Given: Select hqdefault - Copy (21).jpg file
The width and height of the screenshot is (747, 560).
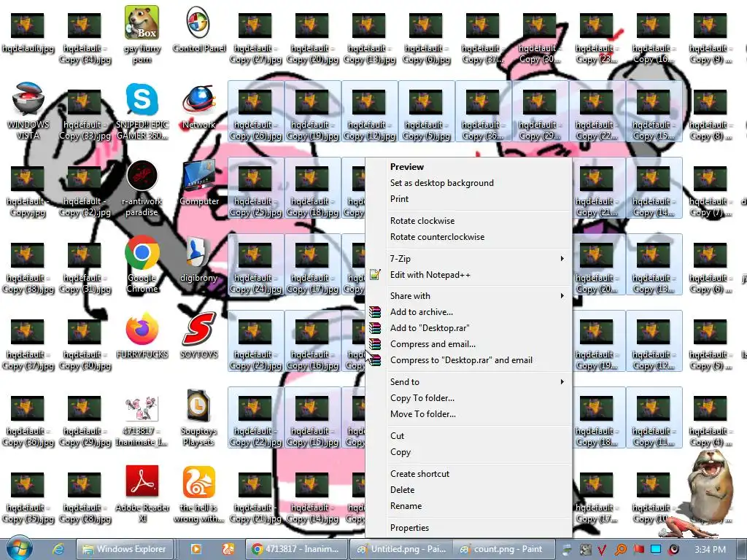Looking at the screenshot, I should tap(255, 497).
